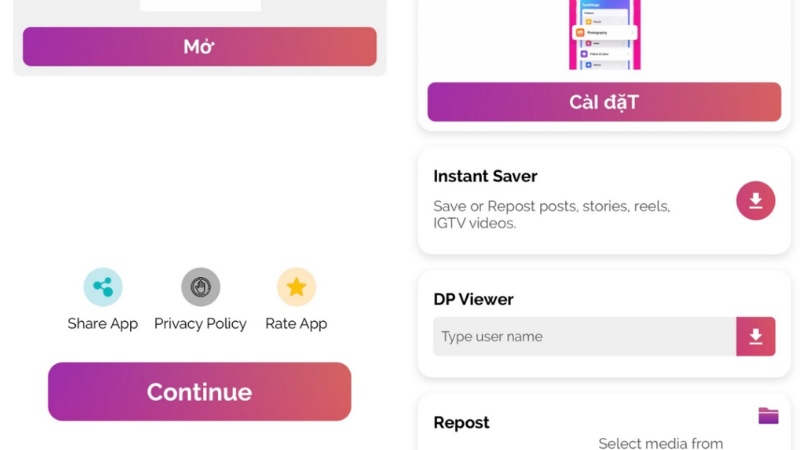Tap the Share App icon
Viewport: 800px width, 450px height.
[x=103, y=287]
